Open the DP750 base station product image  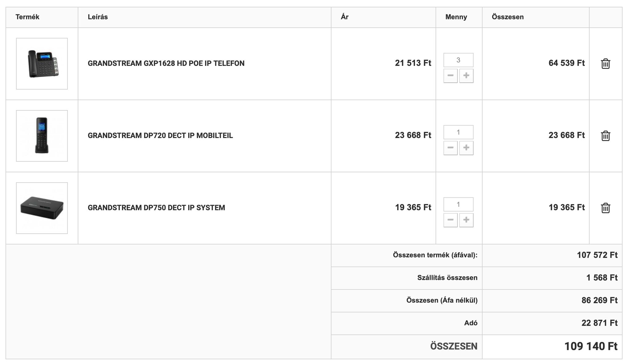click(x=42, y=208)
